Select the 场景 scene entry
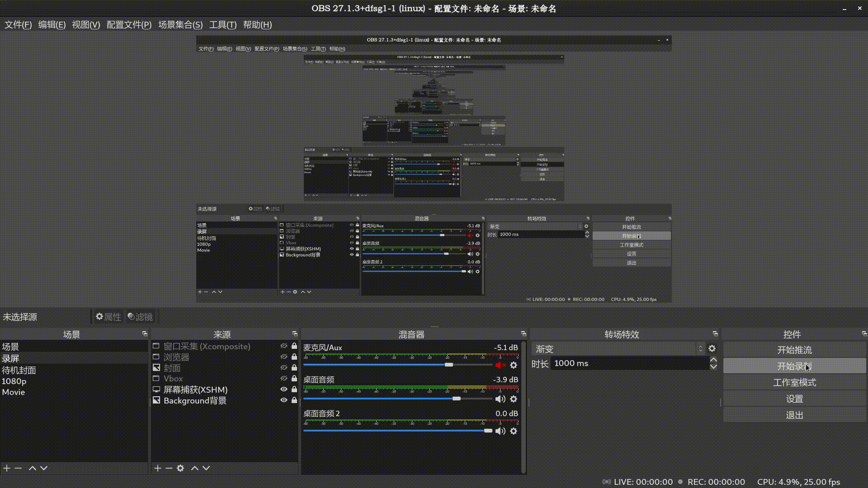 coord(74,347)
